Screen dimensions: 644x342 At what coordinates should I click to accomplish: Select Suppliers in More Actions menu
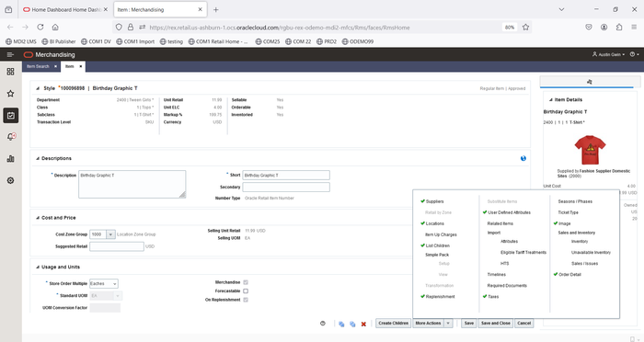tap(434, 201)
